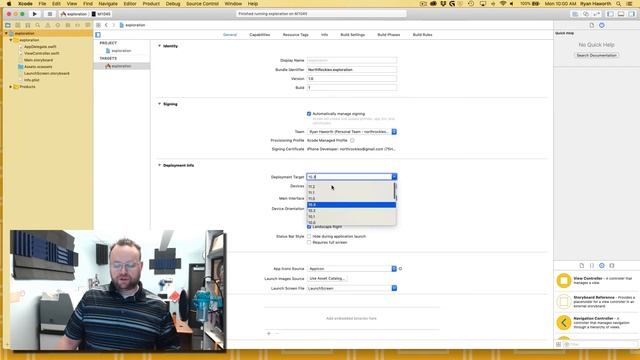Click the Deployment Target combo box arrow
The image size is (640, 360).
(394, 177)
